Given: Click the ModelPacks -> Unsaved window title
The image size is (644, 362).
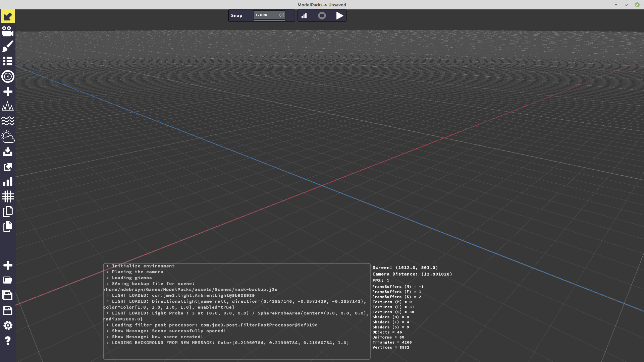Looking at the screenshot, I should 322,5.
